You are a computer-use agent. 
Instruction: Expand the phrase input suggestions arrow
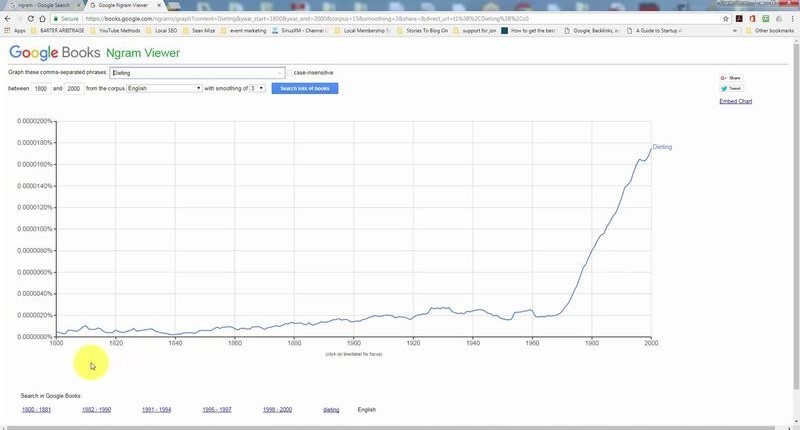click(279, 73)
